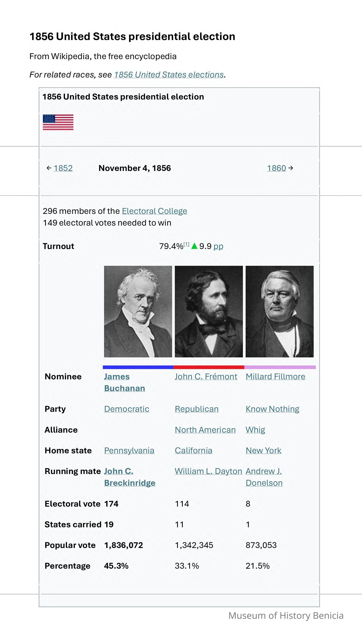Viewport: 362px width, 644px height.
Task: Click the pp percentage point link
Action: (218, 246)
